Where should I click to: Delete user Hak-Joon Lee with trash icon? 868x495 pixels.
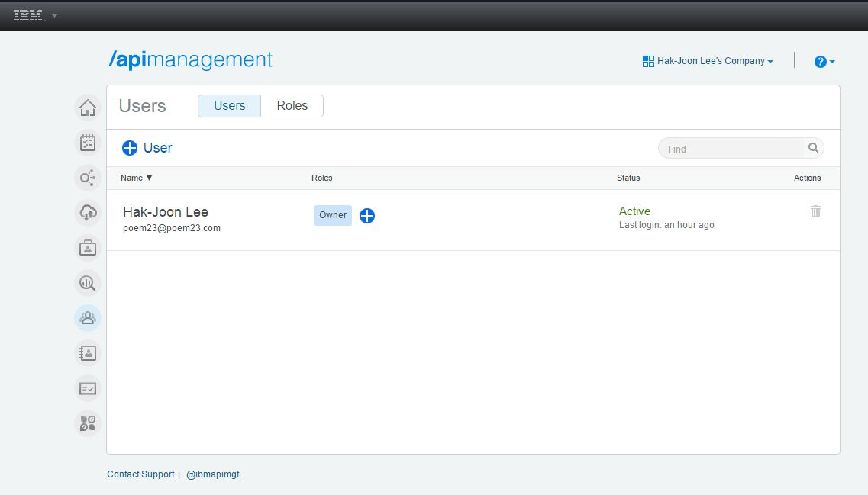pos(815,211)
